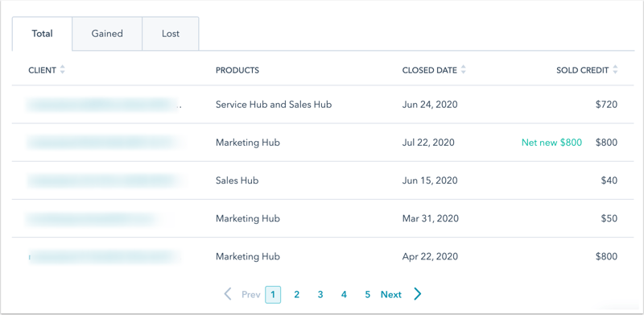Open blurred client in Service Hub row

[104, 105]
